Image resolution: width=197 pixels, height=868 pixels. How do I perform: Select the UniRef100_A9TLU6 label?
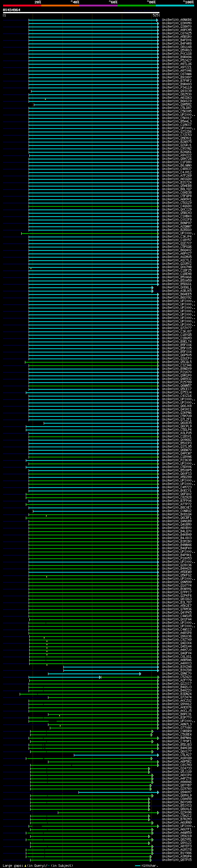(x=176, y=64)
